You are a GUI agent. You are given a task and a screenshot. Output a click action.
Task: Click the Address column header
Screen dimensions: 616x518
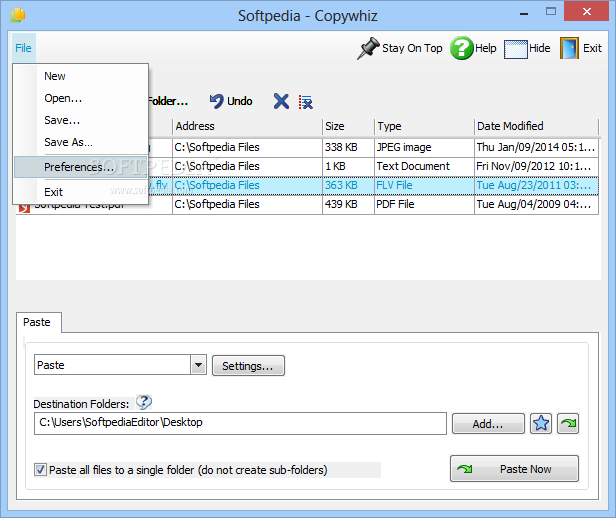point(248,126)
